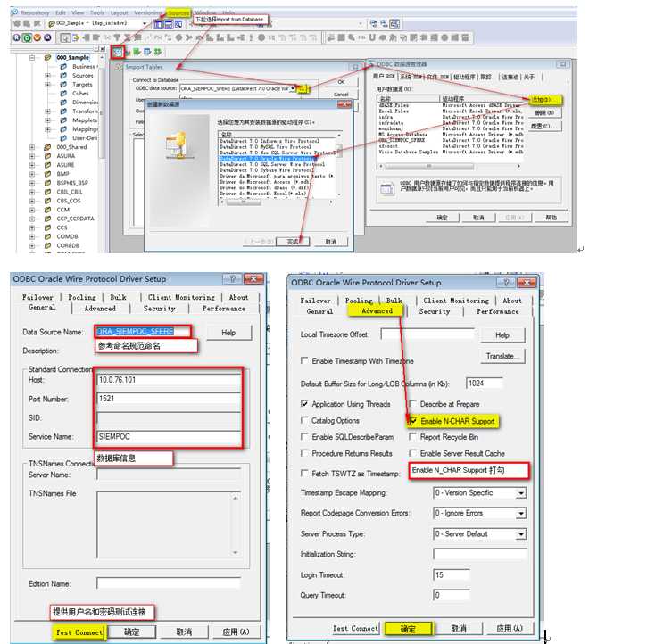Screen dimensions: 647x644
Task: Switch to Advanced tab in General-page dialog
Action: [100, 309]
